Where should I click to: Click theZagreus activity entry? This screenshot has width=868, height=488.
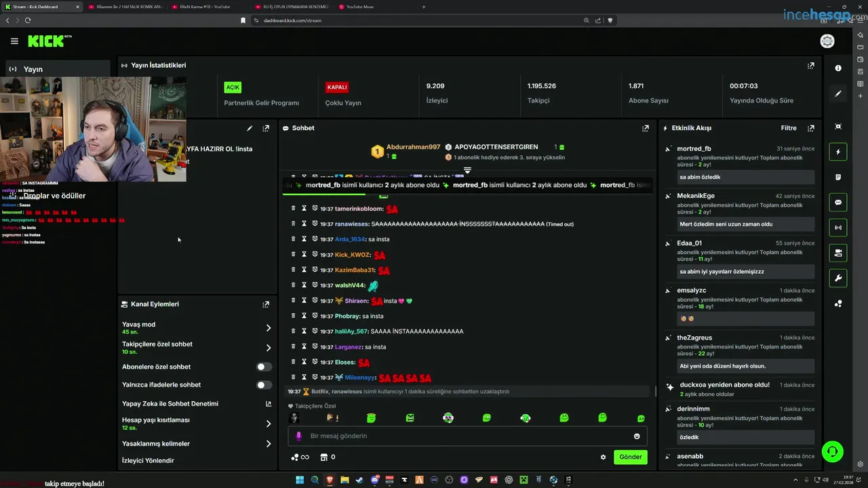tap(741, 354)
